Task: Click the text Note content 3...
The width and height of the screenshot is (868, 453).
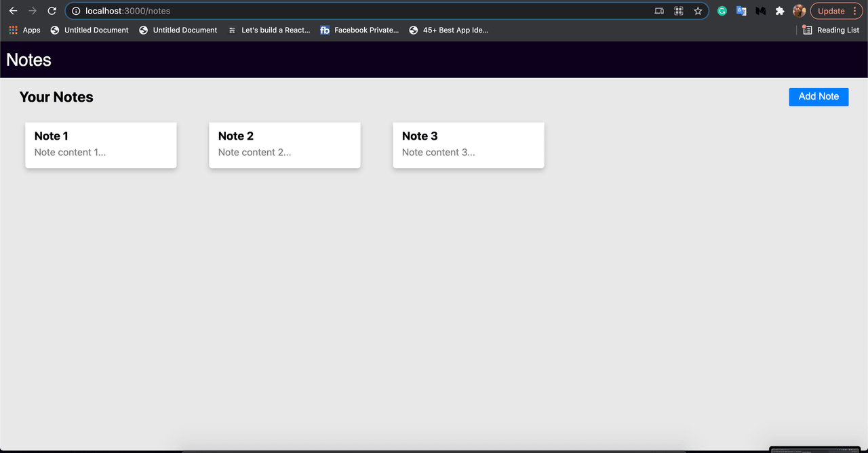Action: 438,152
